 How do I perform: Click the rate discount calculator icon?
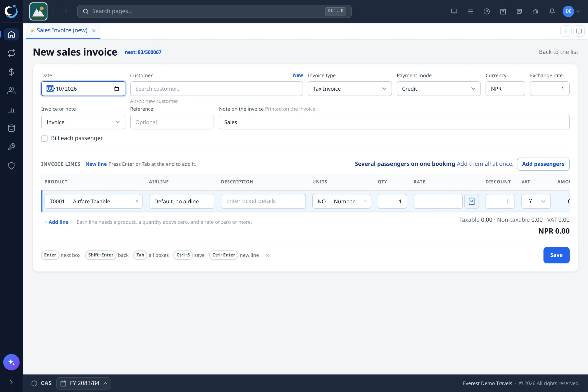471,201
